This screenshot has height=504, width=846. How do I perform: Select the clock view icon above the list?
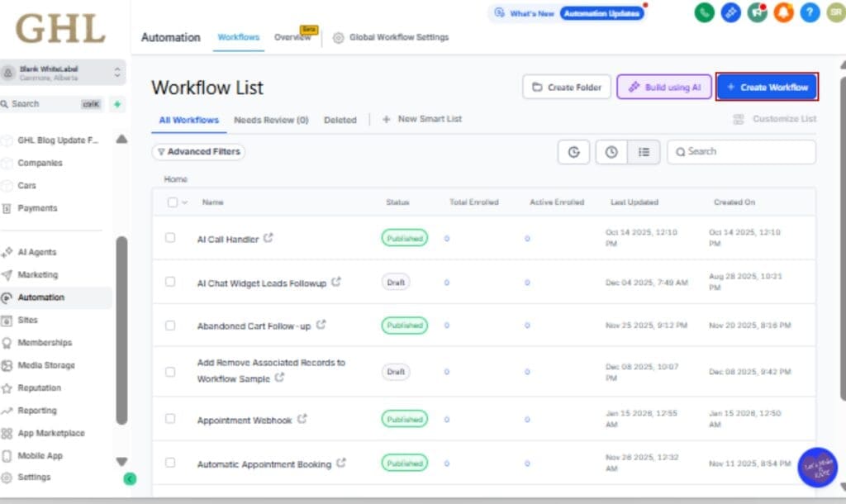pyautogui.click(x=611, y=152)
